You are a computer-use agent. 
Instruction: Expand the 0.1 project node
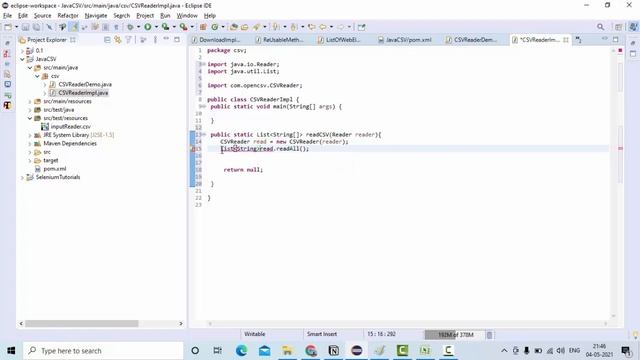[x=22, y=51]
